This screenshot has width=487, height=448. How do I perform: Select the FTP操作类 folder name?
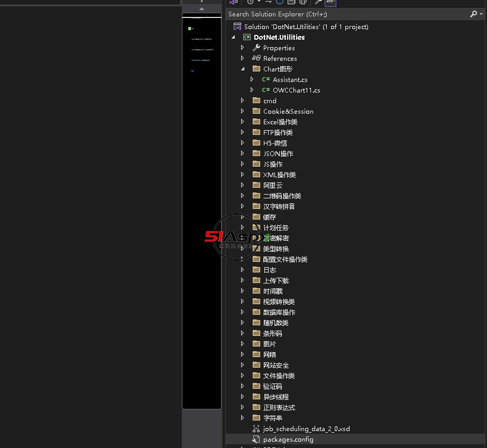click(278, 132)
